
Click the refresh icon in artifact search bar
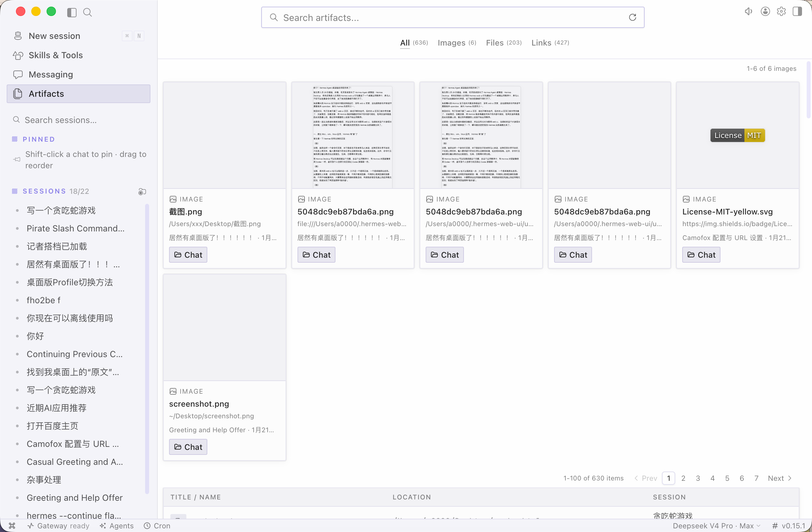pos(632,17)
